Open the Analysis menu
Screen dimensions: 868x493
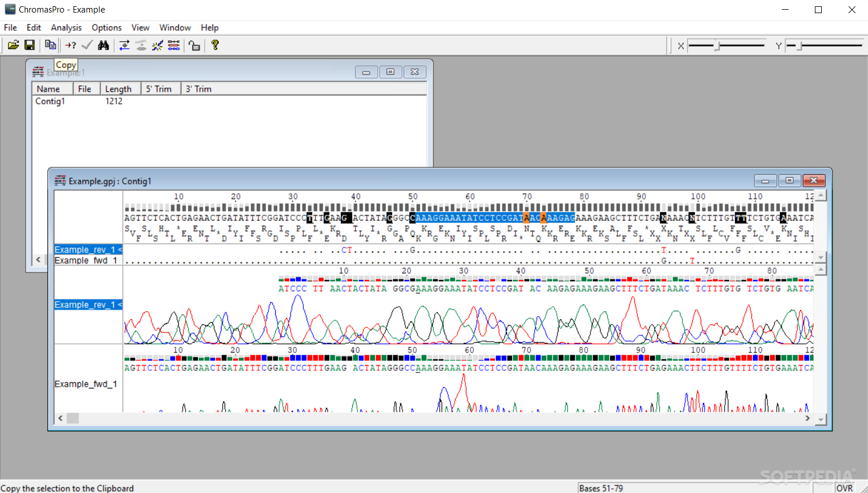coord(66,27)
